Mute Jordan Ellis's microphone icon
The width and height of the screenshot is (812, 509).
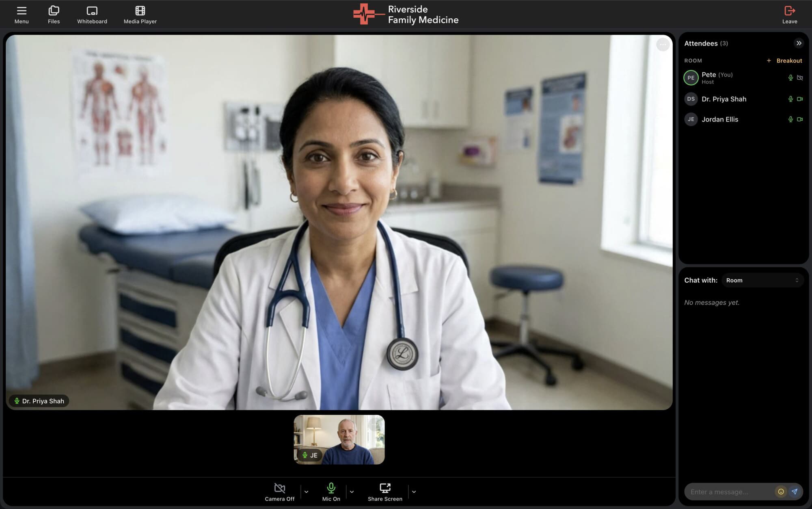tap(790, 119)
